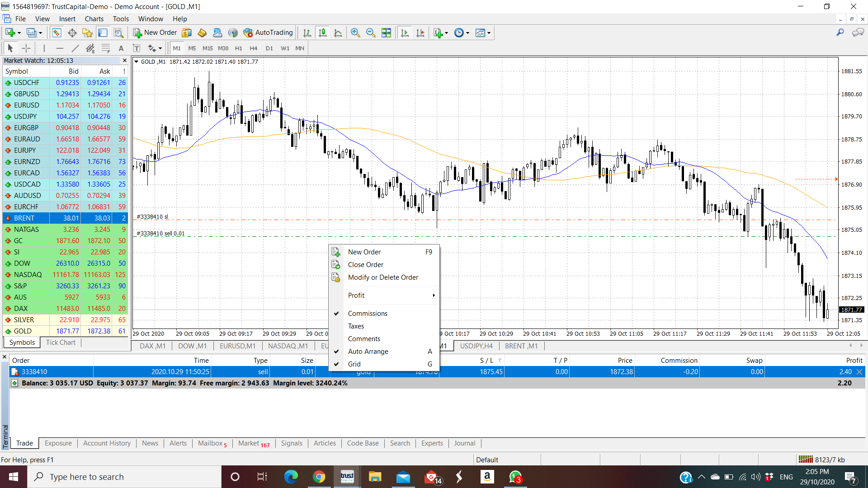Open the Periods clock icon
Image resolution: width=868 pixels, height=488 pixels.
tap(459, 33)
